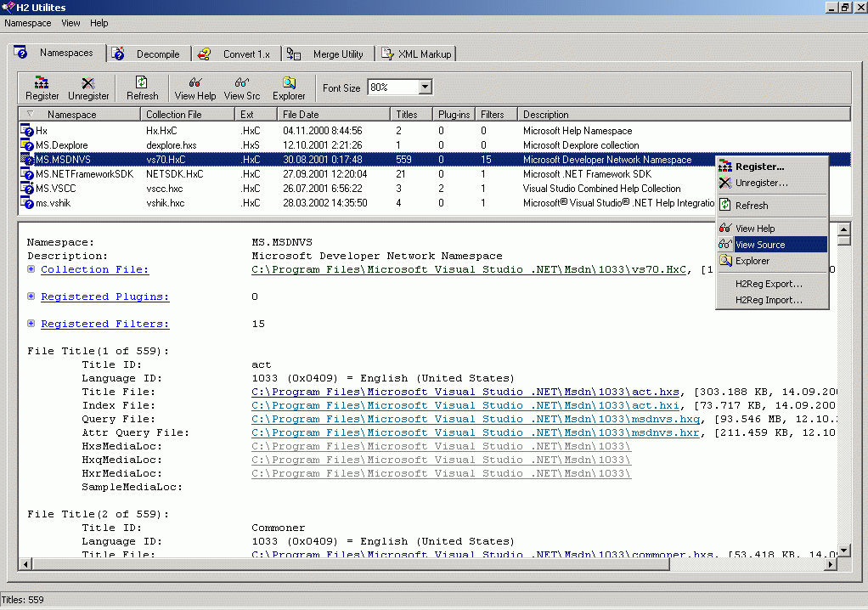The height and width of the screenshot is (610, 868).
Task: Click the Merge Utility tab icon
Action: coord(293,54)
